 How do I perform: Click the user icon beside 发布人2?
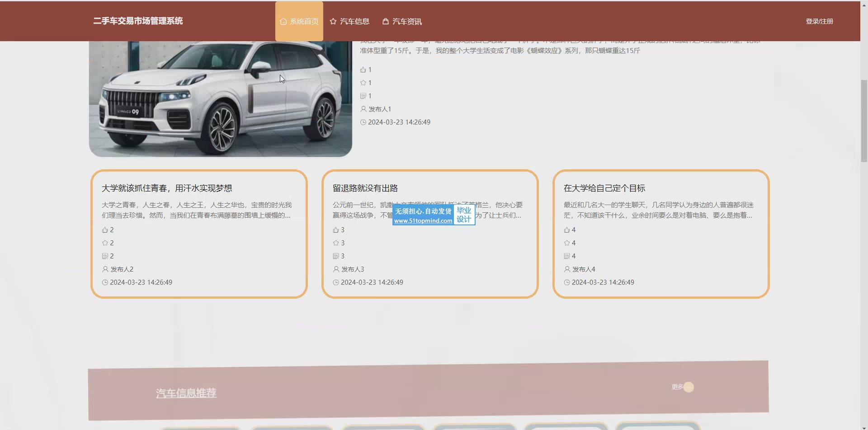pyautogui.click(x=105, y=269)
